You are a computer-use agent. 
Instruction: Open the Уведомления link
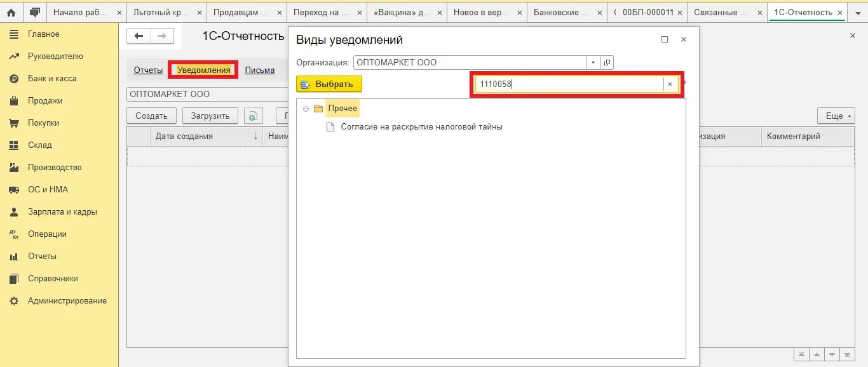coord(204,70)
